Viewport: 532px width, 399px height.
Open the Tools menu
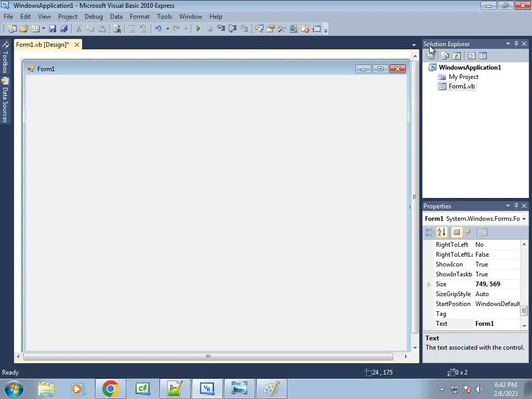click(x=164, y=16)
